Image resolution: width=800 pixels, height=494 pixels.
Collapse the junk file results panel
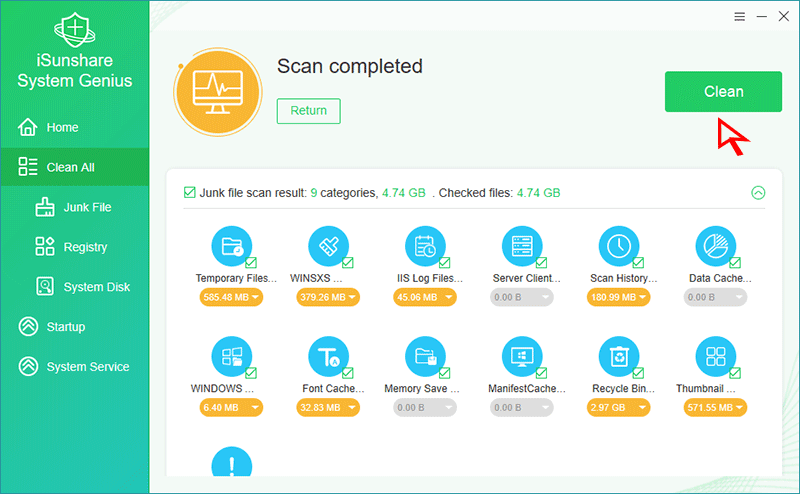coord(758,193)
